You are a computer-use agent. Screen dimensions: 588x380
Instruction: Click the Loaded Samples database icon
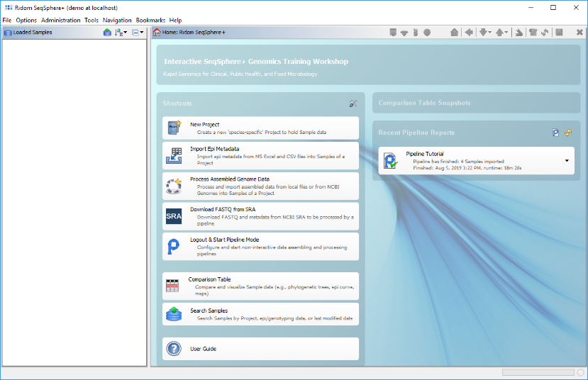click(x=8, y=33)
